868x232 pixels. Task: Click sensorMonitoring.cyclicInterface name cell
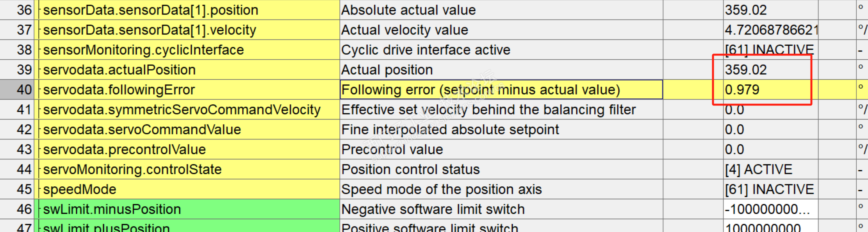pyautogui.click(x=143, y=50)
